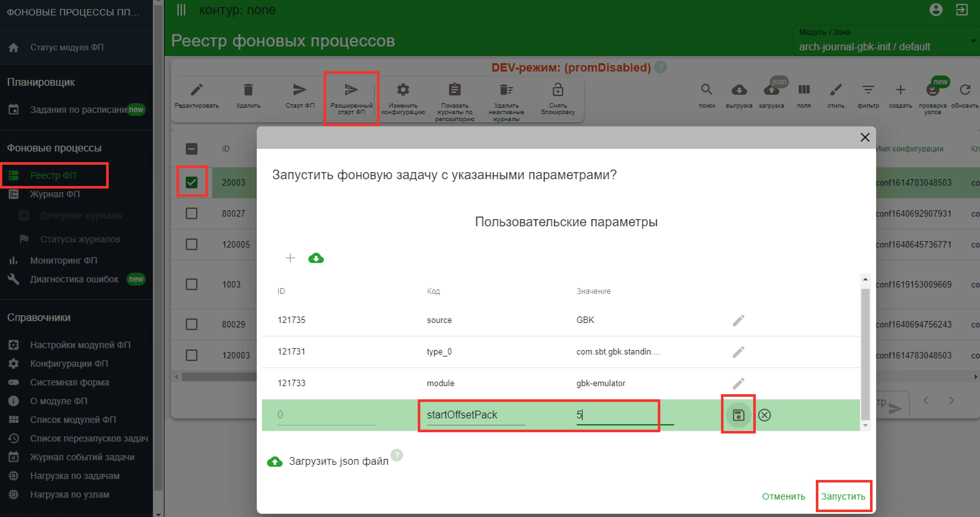Check the row 80027 checkbox
This screenshot has height=517, width=980.
click(191, 213)
